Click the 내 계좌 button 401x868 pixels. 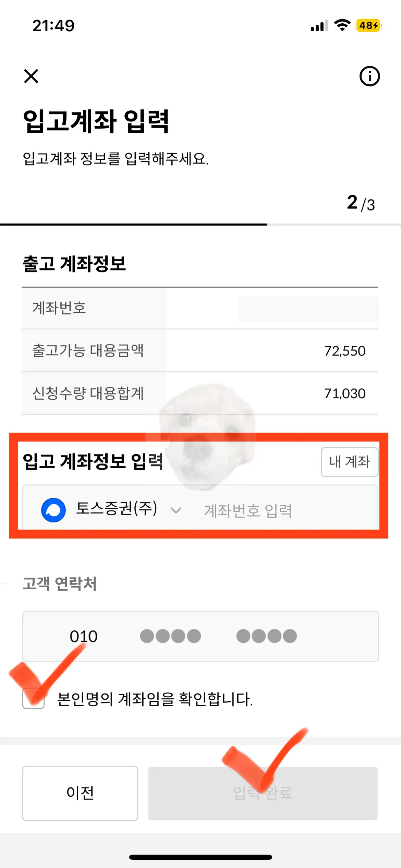pyautogui.click(x=349, y=462)
